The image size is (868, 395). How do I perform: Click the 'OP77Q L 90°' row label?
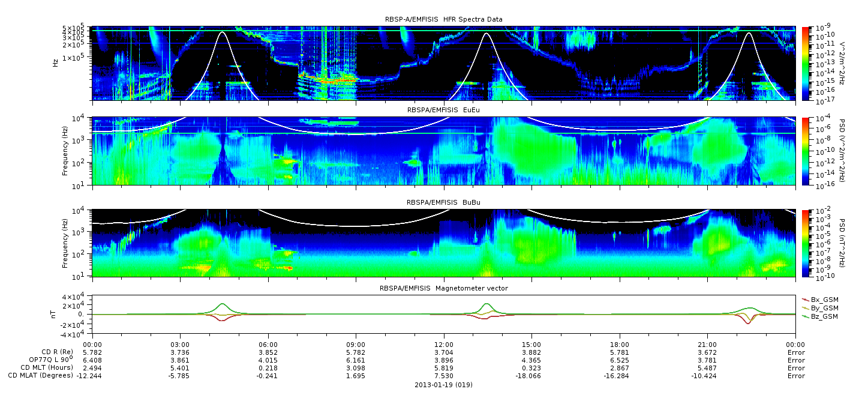tap(51, 360)
